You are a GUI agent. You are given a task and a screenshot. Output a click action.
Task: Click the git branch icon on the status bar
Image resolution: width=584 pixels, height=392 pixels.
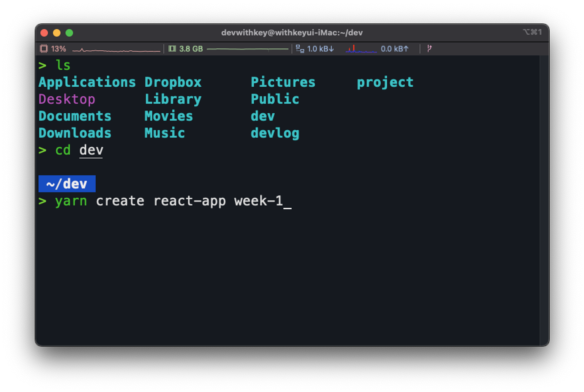click(x=430, y=48)
